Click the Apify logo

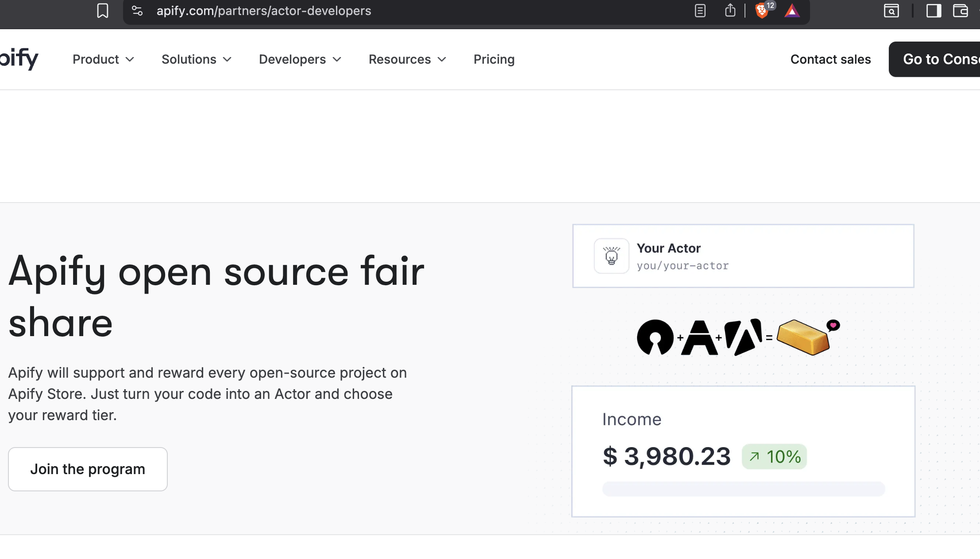click(19, 59)
